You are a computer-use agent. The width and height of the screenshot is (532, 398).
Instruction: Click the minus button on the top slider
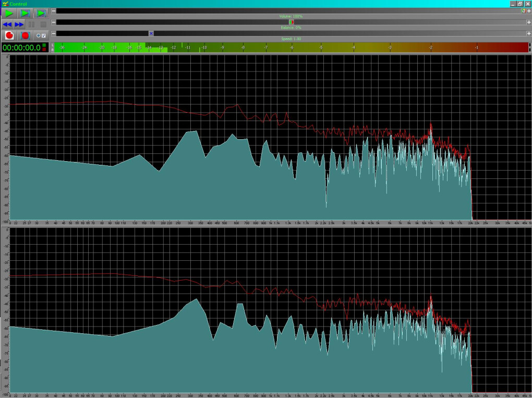tap(53, 10)
